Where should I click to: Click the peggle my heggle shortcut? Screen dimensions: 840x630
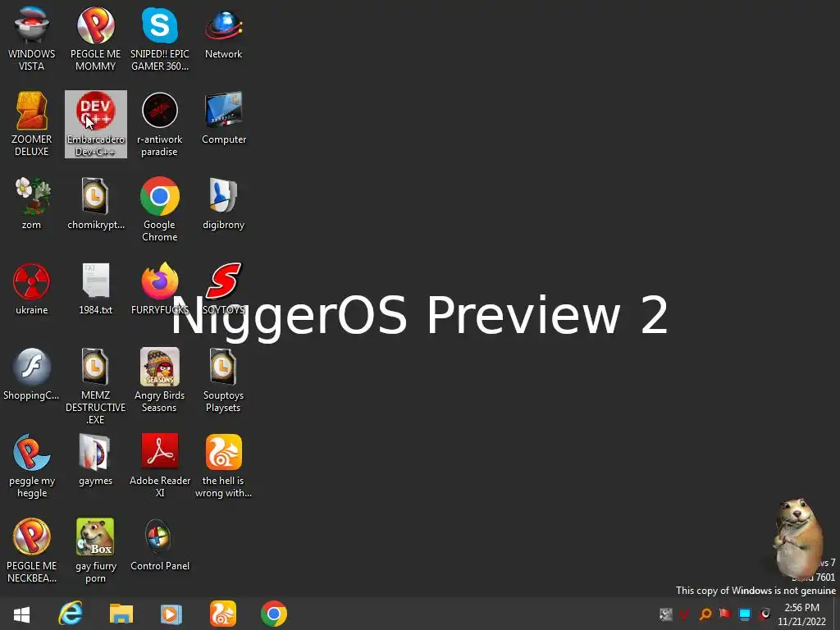32,466
